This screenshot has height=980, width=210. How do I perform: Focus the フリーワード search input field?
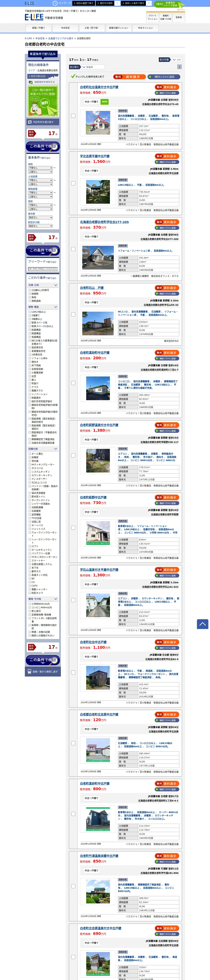pyautogui.click(x=43, y=269)
